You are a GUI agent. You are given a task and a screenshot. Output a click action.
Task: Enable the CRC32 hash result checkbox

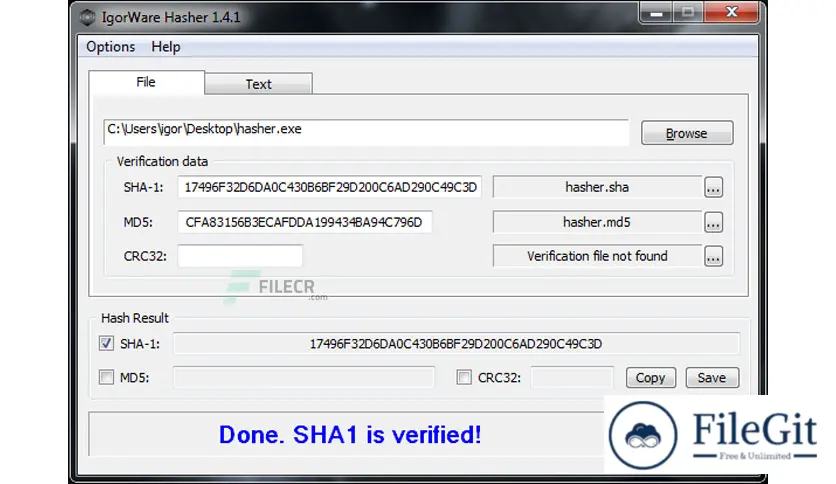[x=464, y=377]
